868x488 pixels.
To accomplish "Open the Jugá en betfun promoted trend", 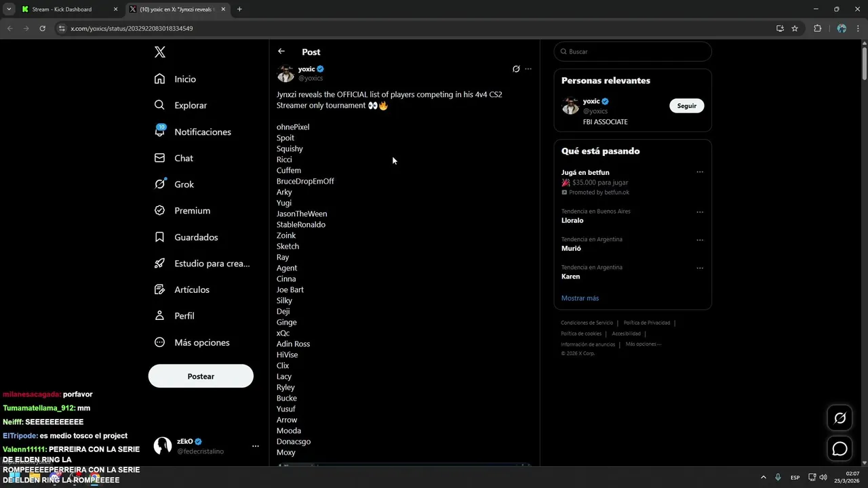I will (x=585, y=173).
